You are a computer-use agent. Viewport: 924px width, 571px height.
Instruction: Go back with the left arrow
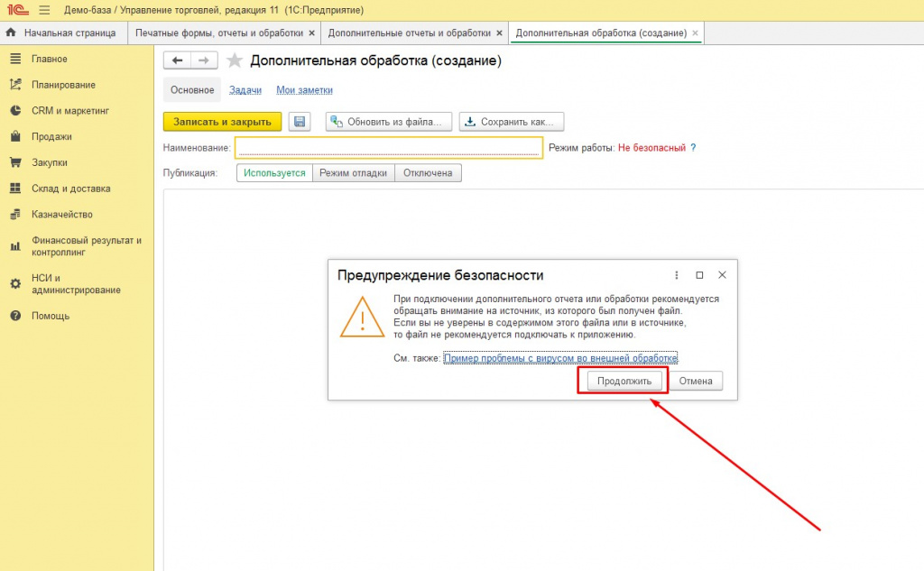point(177,60)
